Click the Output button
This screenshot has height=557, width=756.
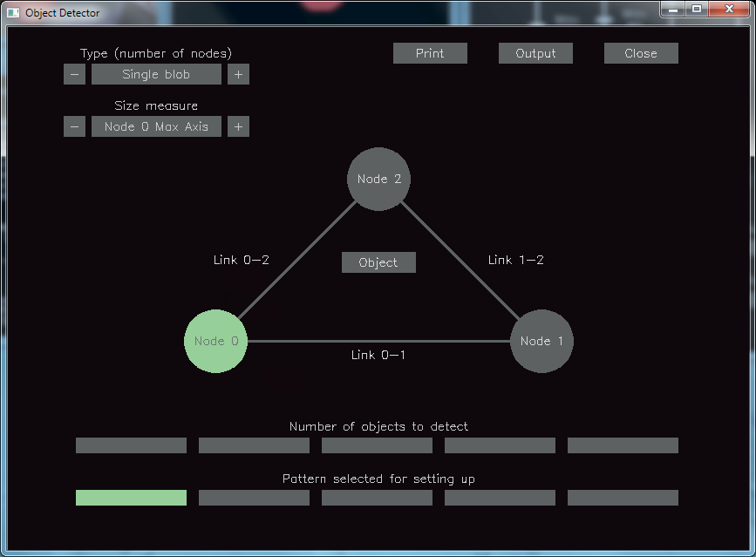[535, 53]
